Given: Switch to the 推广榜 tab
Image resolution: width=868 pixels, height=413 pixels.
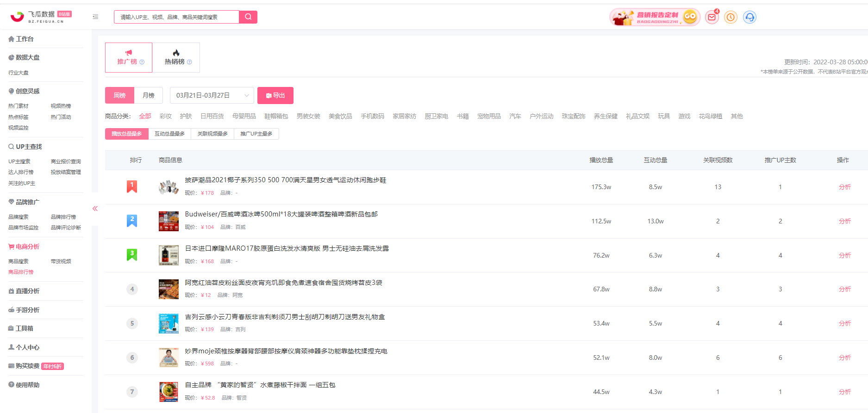Looking at the screenshot, I should click(x=129, y=57).
